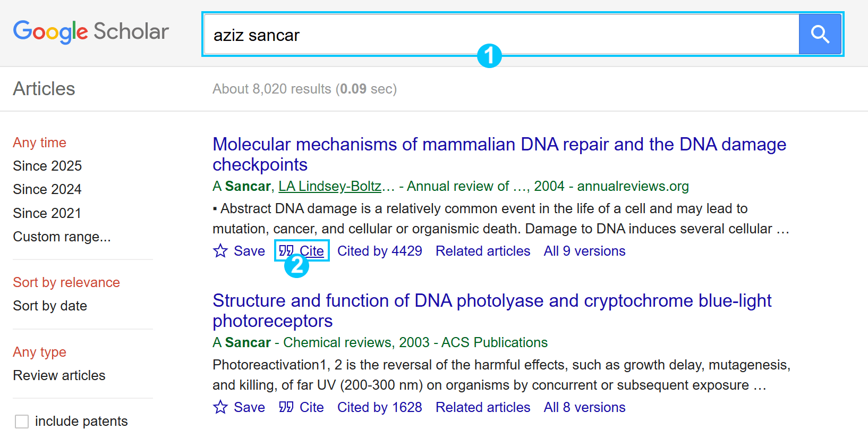The width and height of the screenshot is (868, 437).
Task: Open Molecular mechanisms of mammalian DNA repair article
Action: tap(499, 154)
